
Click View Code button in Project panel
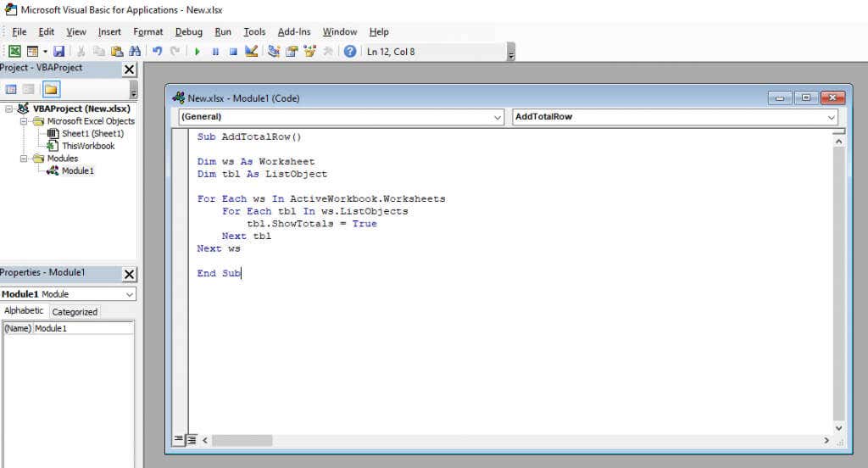click(11, 89)
